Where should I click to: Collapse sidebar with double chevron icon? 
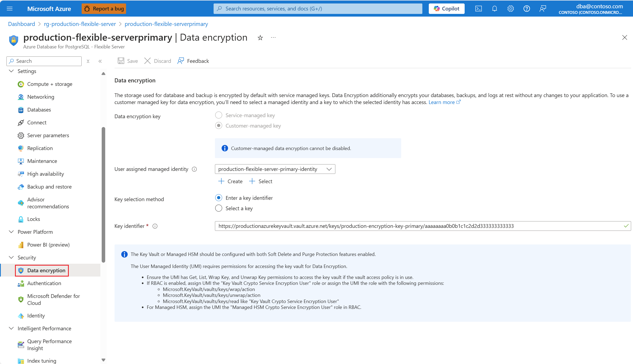click(x=100, y=61)
